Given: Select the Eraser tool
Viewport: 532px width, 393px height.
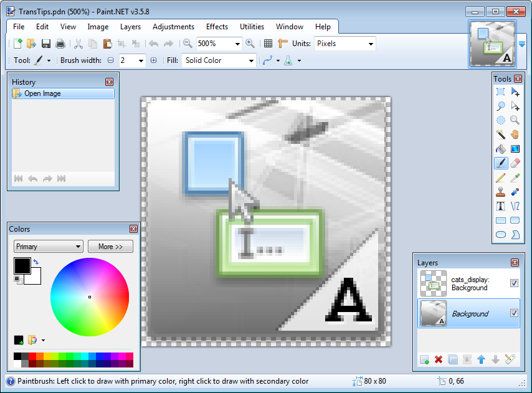Looking at the screenshot, I should 515,163.
